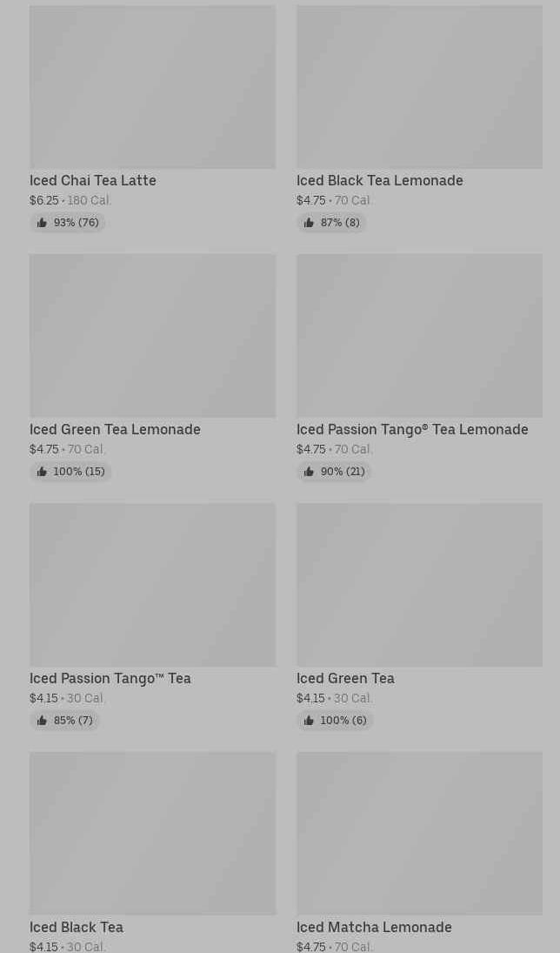
Task: Select the Iced Black Tea Lemonade title
Action: tap(379, 180)
